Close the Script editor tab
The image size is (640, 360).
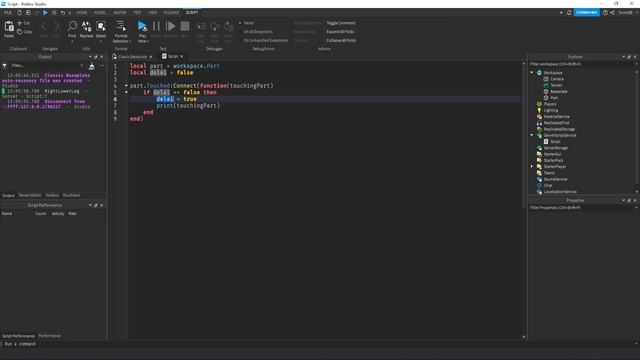(x=182, y=57)
